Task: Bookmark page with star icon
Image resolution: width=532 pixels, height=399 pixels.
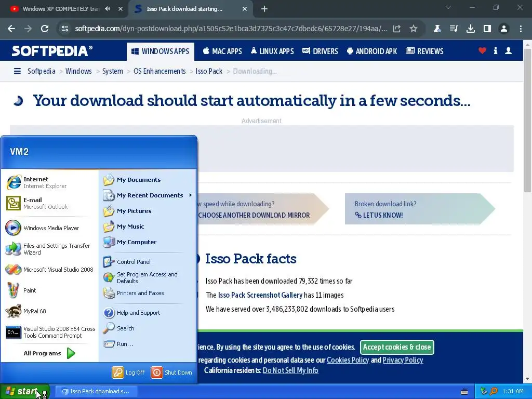Action: [x=413, y=29]
